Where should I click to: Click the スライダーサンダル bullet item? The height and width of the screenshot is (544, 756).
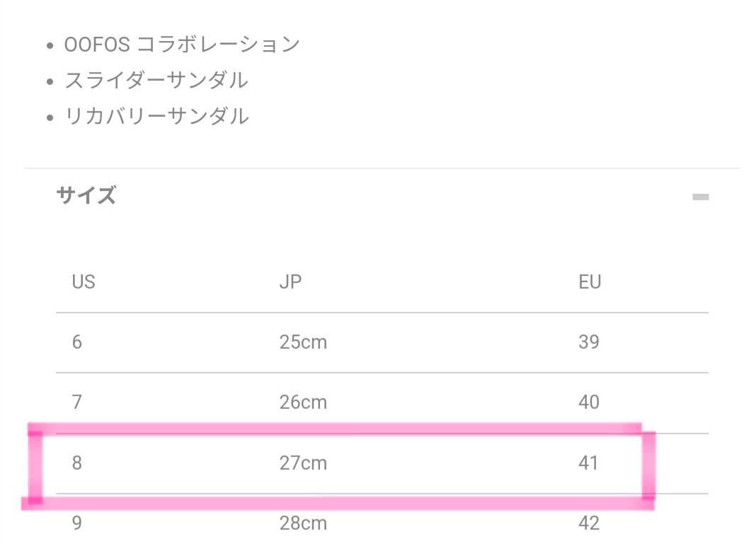(156, 80)
